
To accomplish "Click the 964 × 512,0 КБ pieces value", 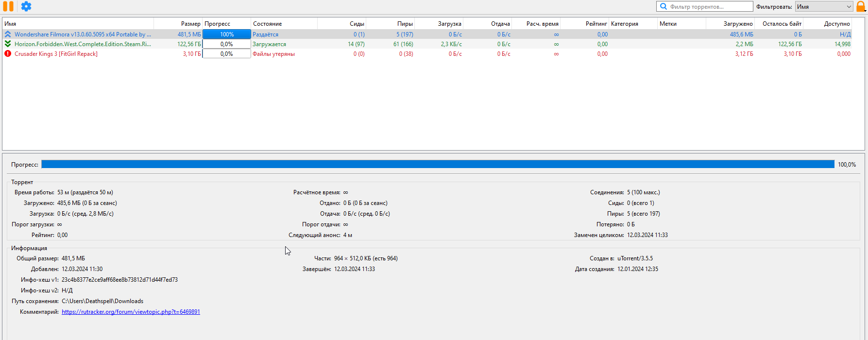I will (366, 258).
